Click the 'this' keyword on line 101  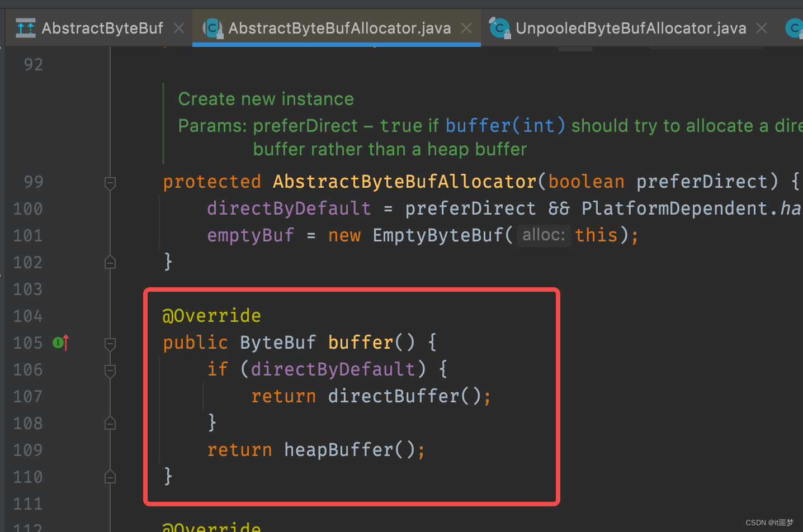pyautogui.click(x=596, y=235)
